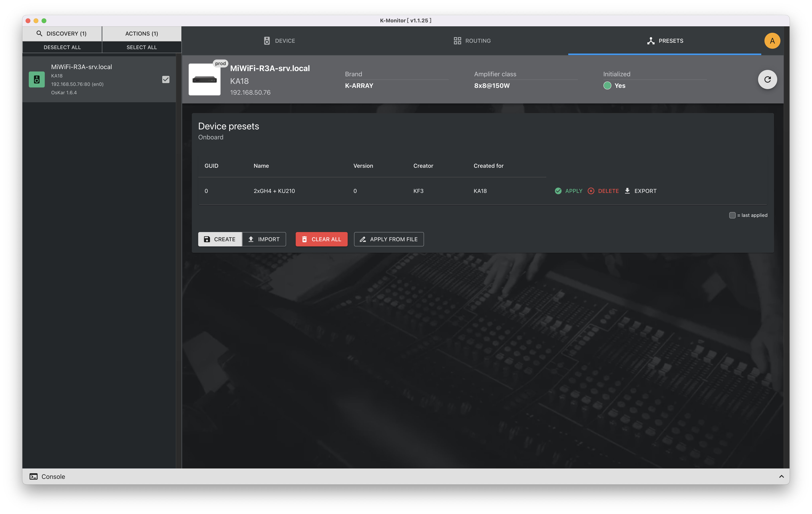The image size is (812, 514).
Task: Select the MiWiFi-R3A-srv.local device list entry
Action: click(x=99, y=79)
